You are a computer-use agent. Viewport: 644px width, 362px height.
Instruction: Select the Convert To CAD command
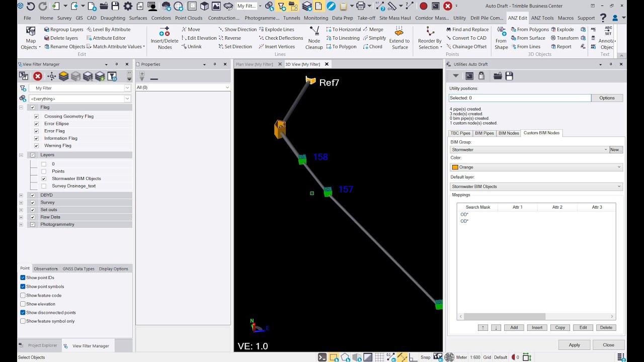click(x=466, y=38)
